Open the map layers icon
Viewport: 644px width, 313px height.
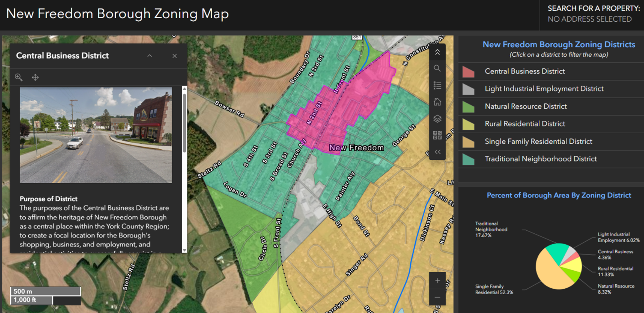point(437,119)
